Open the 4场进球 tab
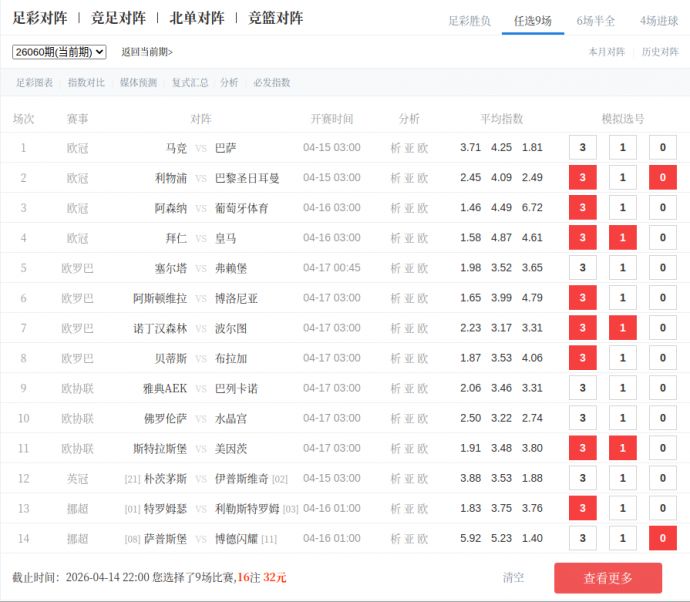Screen dimensions: 690x602 659,21
